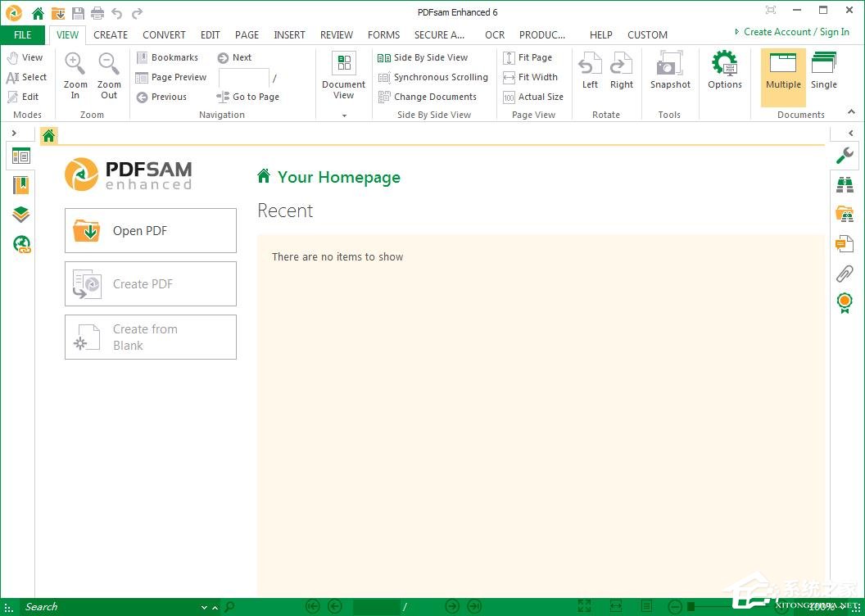Open the wrench properties icon in right sidebar
This screenshot has width=865, height=616.
pyautogui.click(x=845, y=156)
